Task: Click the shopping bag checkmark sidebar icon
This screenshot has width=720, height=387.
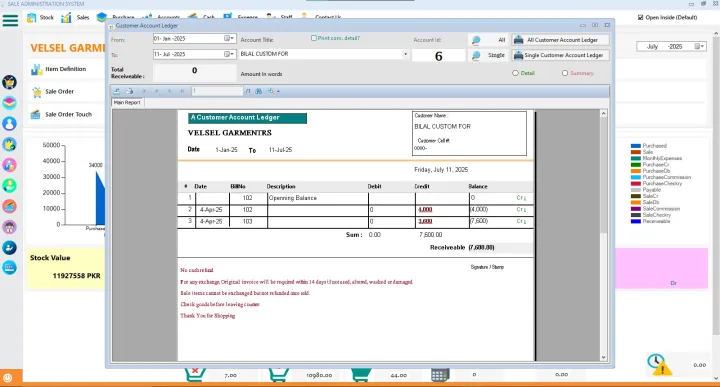Action: [x=9, y=144]
